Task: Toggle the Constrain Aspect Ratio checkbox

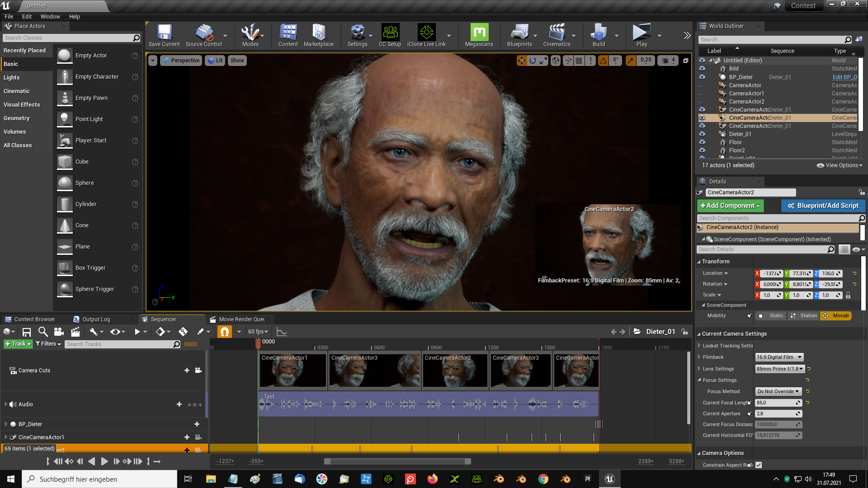Action: [x=759, y=465]
